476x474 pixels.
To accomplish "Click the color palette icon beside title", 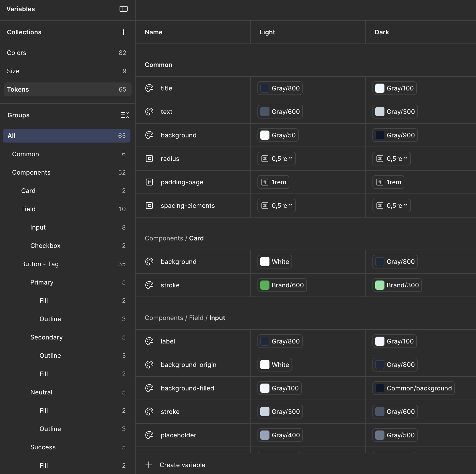I will (x=149, y=88).
